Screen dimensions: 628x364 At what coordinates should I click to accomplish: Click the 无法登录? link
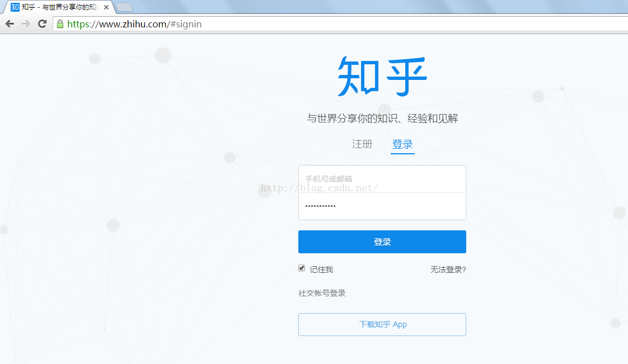[448, 269]
